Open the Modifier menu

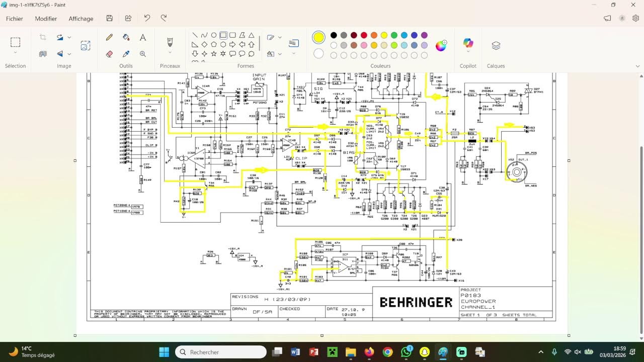pos(46,19)
